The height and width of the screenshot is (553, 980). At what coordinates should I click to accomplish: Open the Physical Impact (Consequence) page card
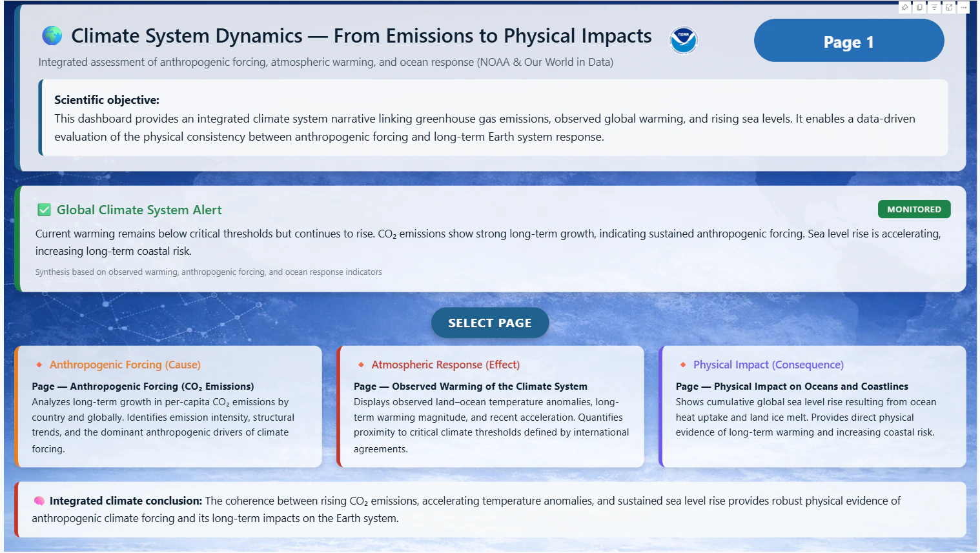(812, 407)
